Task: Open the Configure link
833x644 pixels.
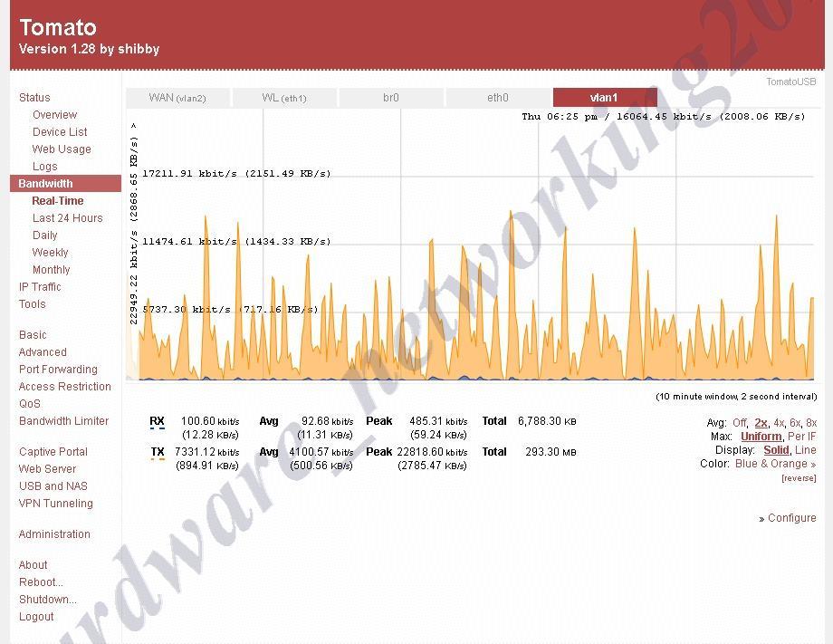Action: (791, 518)
